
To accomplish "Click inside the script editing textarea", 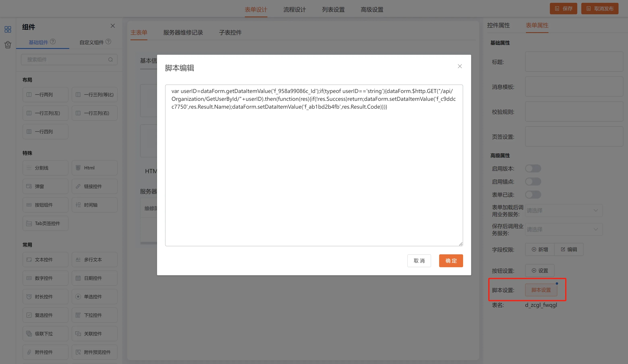I will coord(314,174).
